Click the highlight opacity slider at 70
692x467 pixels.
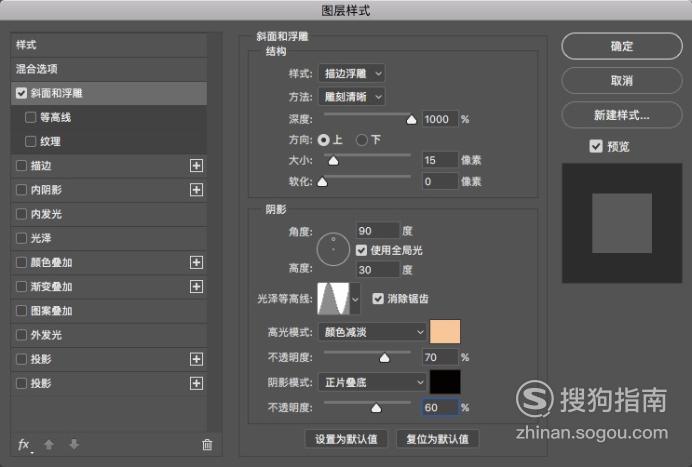click(x=384, y=358)
